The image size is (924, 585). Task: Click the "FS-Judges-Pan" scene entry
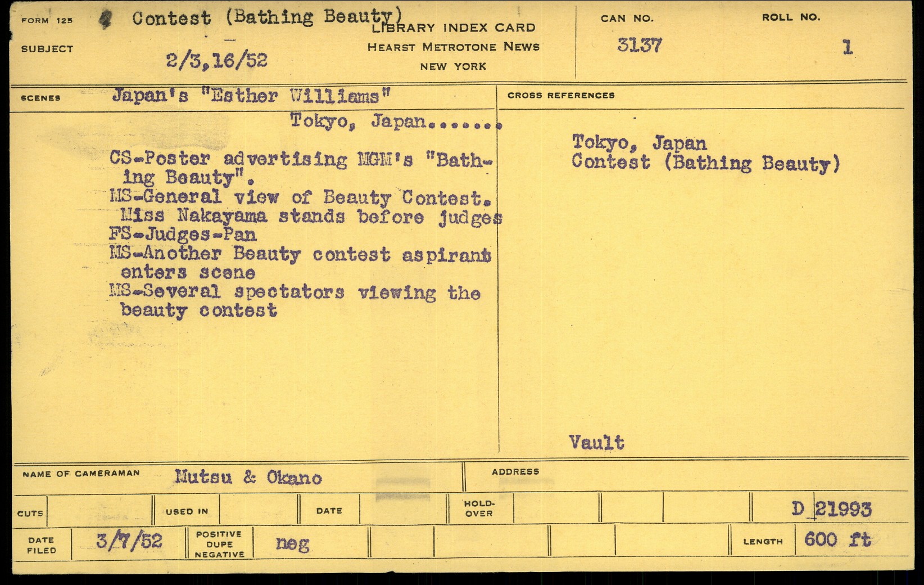(183, 235)
